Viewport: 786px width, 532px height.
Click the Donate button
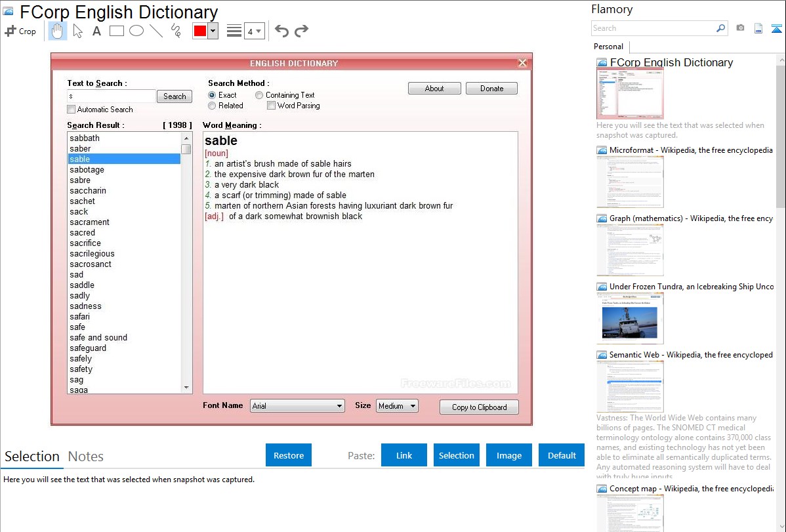click(x=492, y=89)
